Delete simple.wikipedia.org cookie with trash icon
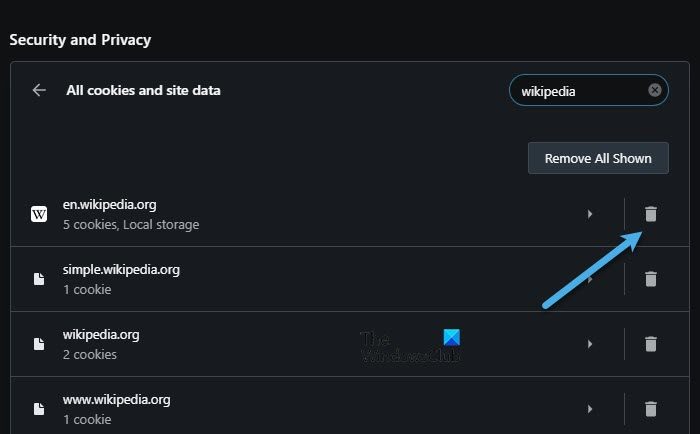This screenshot has width=700, height=434. (x=650, y=279)
